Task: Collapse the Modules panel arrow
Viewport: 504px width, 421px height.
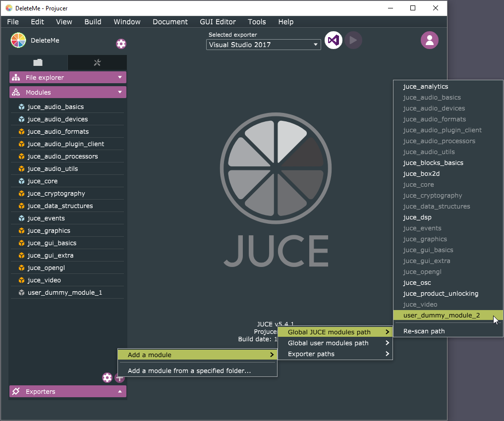Action: (120, 92)
